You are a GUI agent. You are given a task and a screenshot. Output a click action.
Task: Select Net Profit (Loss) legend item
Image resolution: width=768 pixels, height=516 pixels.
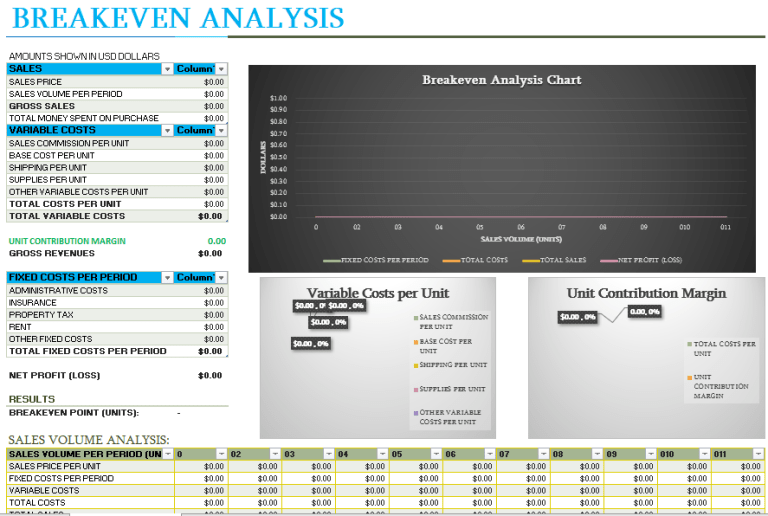click(x=641, y=260)
